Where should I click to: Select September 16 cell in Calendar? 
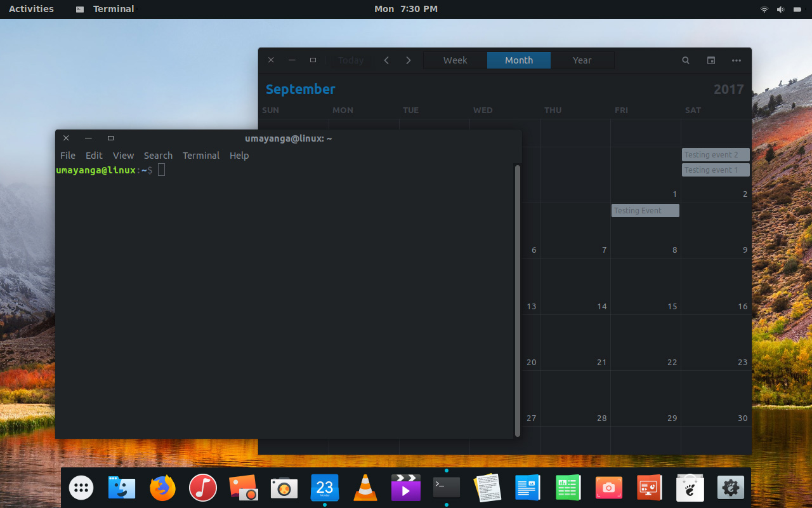[716, 286]
